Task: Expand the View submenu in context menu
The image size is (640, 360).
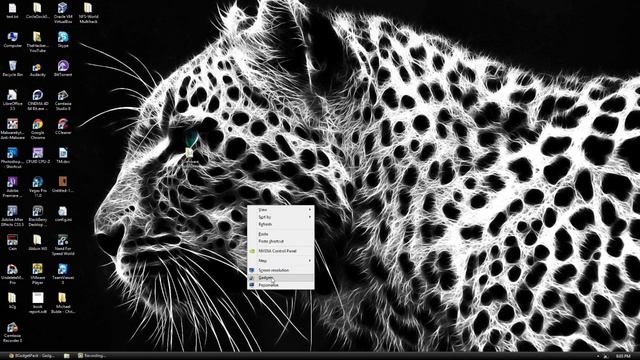Action: point(281,210)
